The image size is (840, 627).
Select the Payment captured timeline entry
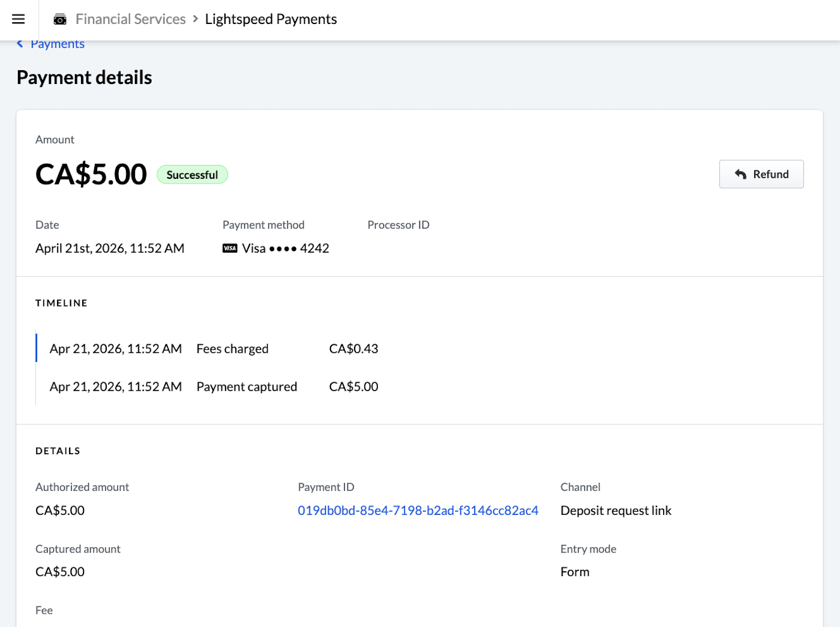tap(247, 386)
